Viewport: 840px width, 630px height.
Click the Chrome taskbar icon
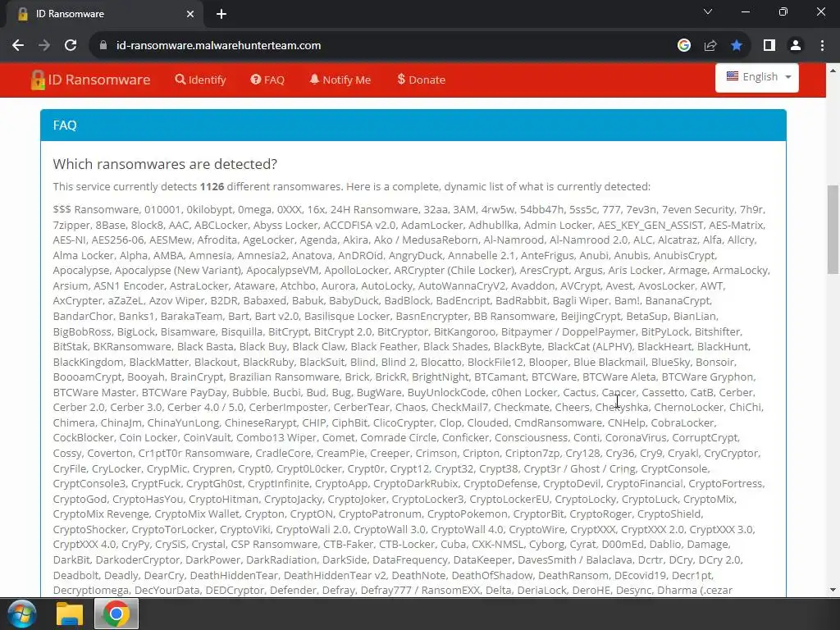(116, 614)
